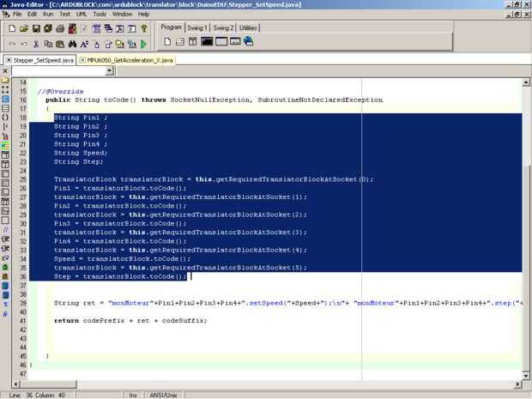The image size is (532, 399).
Task: Save all files with the stacked disks icon
Action: coord(48,29)
